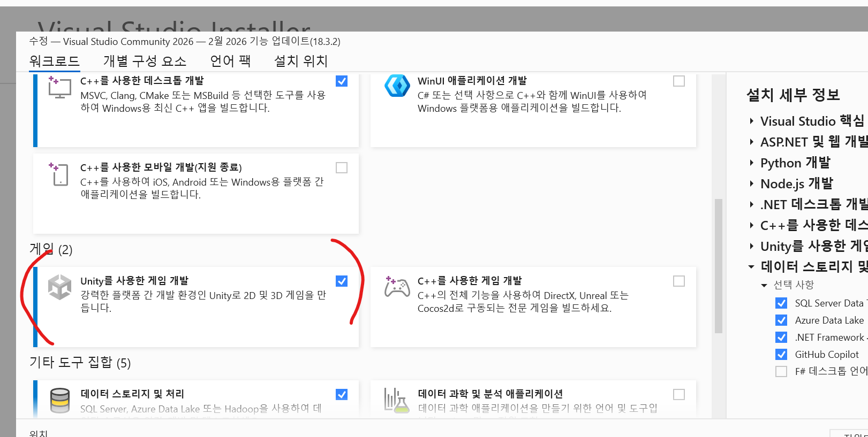868x437 pixels.
Task: Select the C++를 사용한 게임 개발 card title
Action: 470,281
